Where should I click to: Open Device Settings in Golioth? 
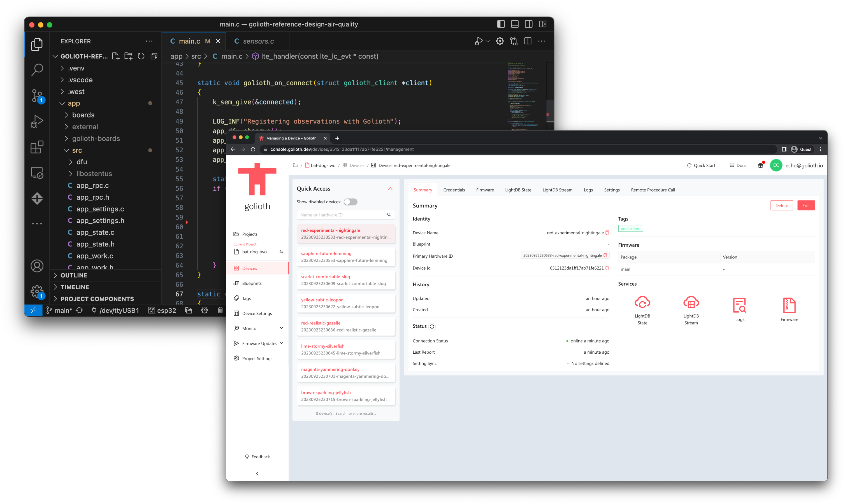257,313
